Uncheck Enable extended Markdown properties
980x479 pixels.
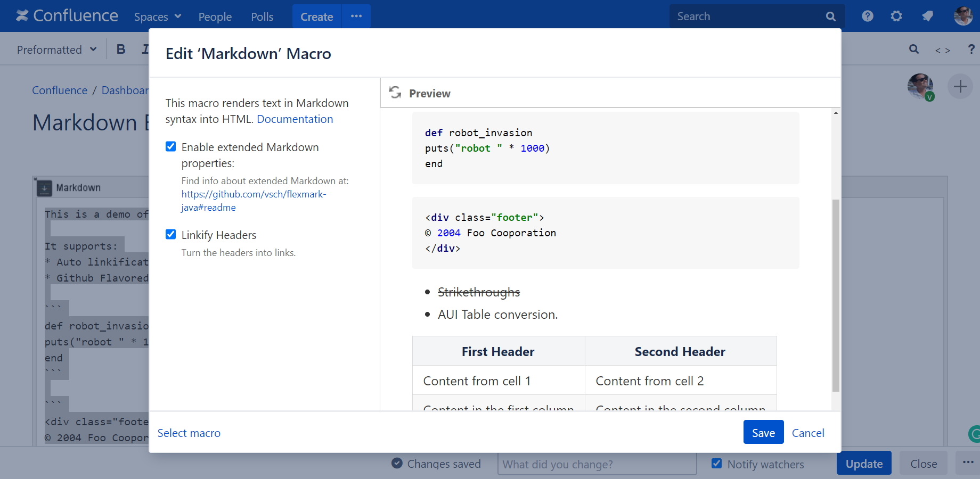pos(171,147)
